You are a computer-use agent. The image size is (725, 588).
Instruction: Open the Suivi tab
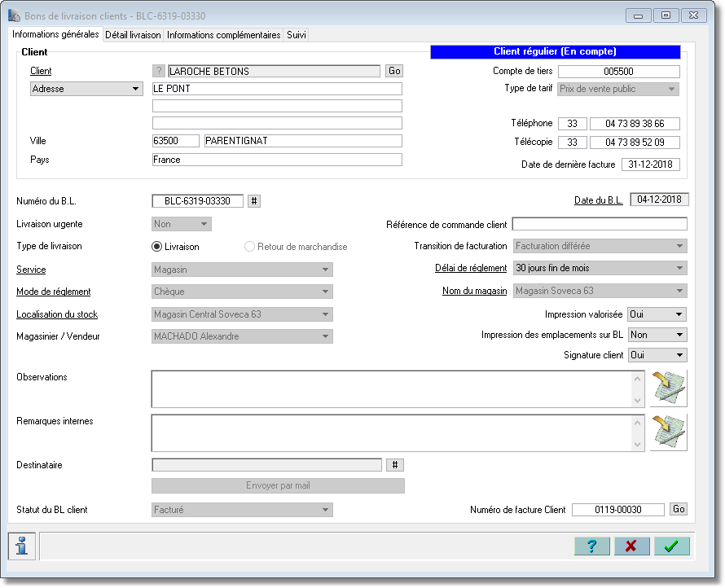coord(297,35)
